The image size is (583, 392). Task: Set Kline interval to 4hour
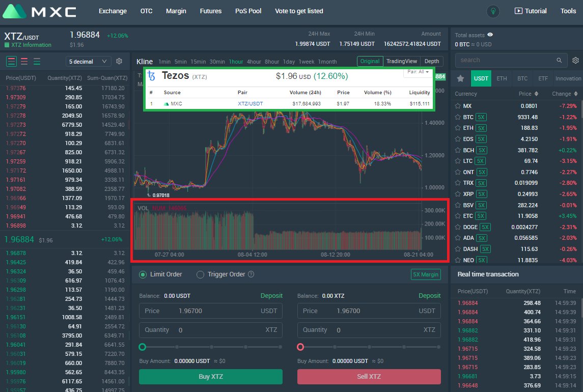coord(254,62)
